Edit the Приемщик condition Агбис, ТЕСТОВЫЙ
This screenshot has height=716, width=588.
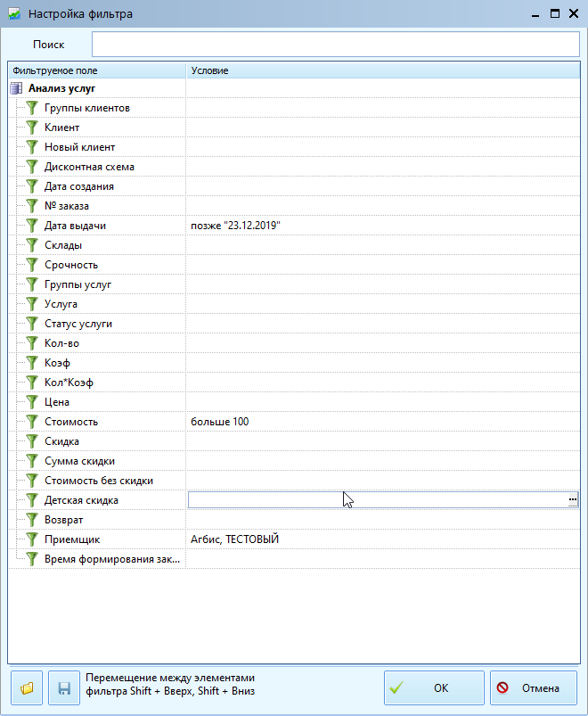pos(234,539)
